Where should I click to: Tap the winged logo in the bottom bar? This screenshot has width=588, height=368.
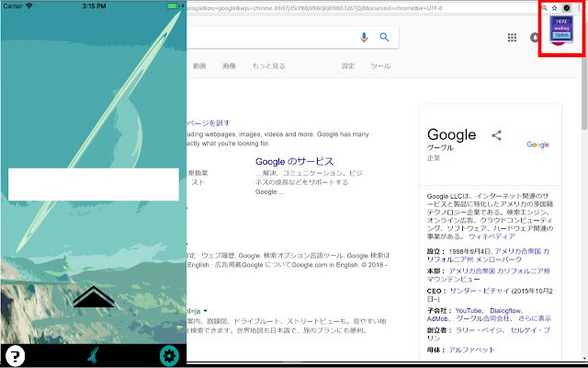click(x=93, y=356)
